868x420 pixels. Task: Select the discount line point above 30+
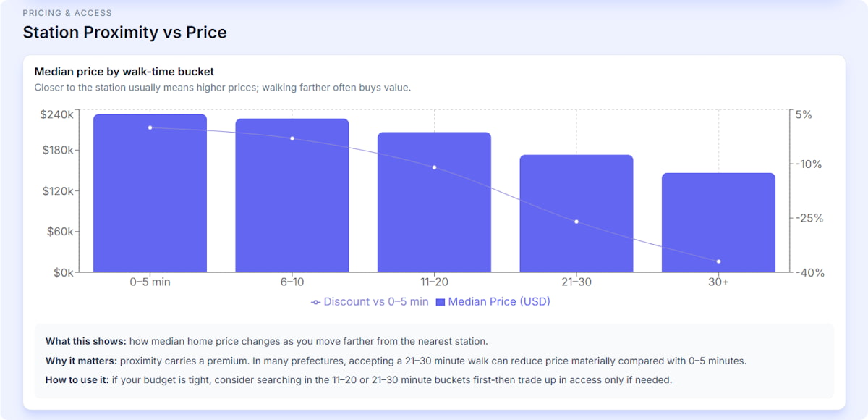(x=718, y=261)
